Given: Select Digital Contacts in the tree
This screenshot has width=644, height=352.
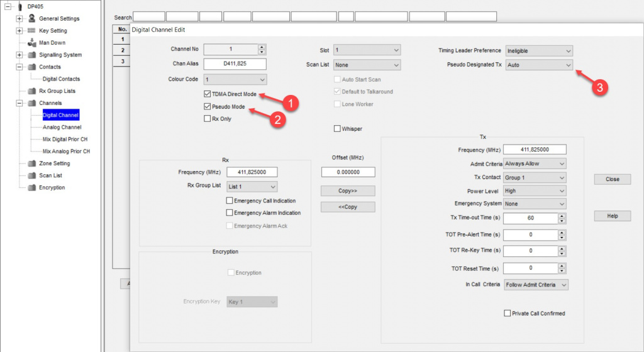Looking at the screenshot, I should [61, 79].
